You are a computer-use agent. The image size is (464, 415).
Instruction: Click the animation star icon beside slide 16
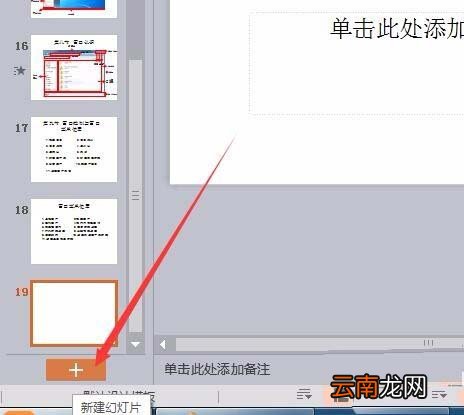click(20, 71)
